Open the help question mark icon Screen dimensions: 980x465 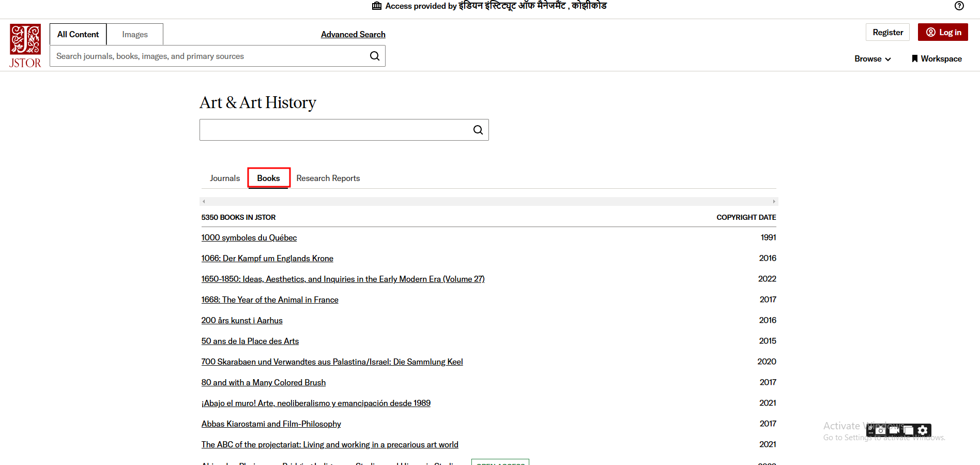(959, 6)
